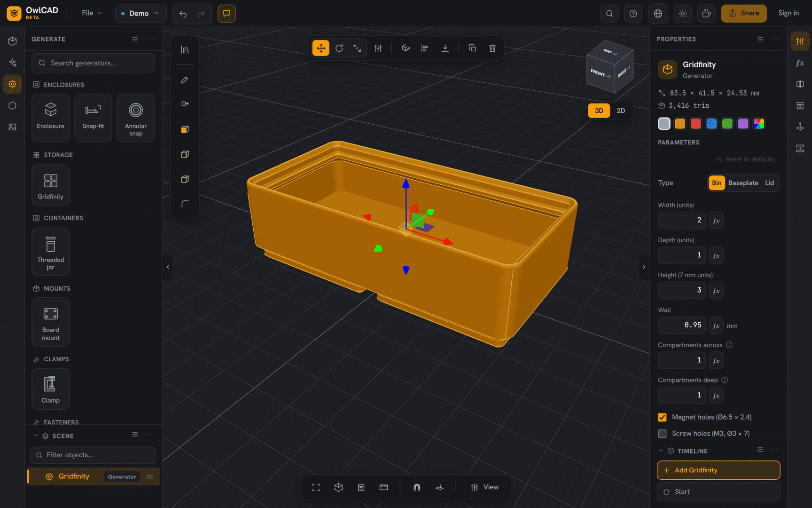812x508 pixels.
Task: Click the fit-to-screen icon in bottom bar
Action: click(316, 487)
